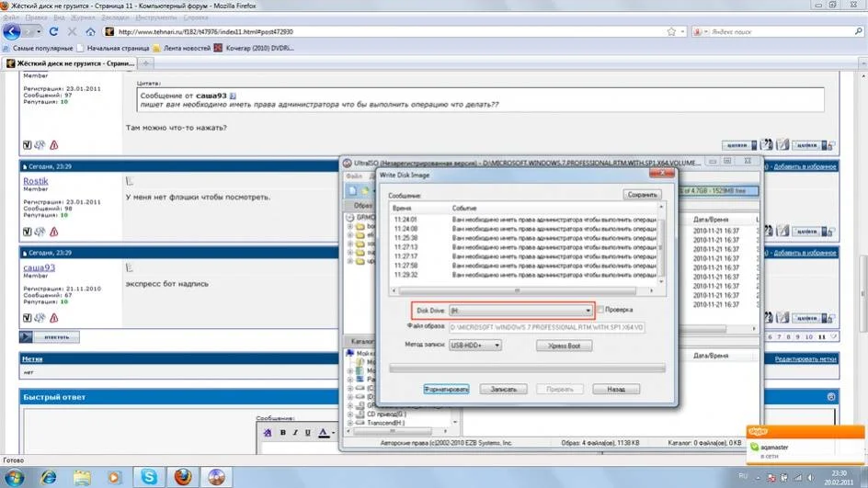Screen dimensions: 868x488
Task: Open the URL bar bookmark dropdown arrow
Action: (x=682, y=31)
